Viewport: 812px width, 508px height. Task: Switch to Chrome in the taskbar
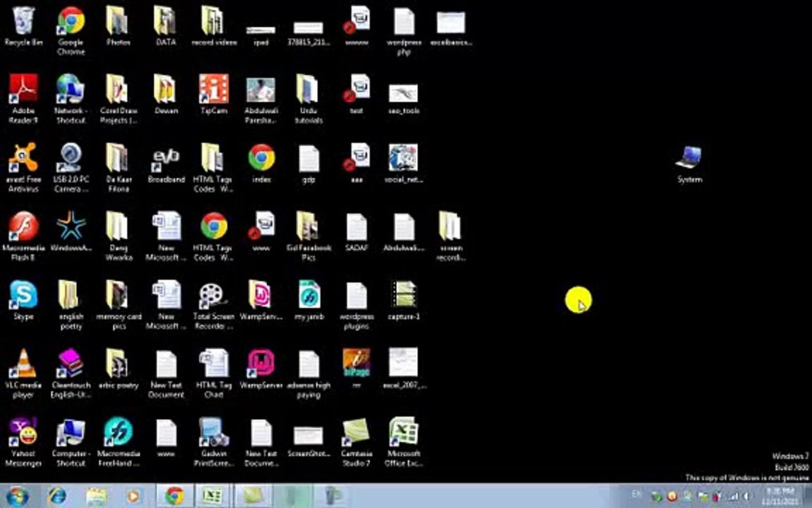(175, 496)
